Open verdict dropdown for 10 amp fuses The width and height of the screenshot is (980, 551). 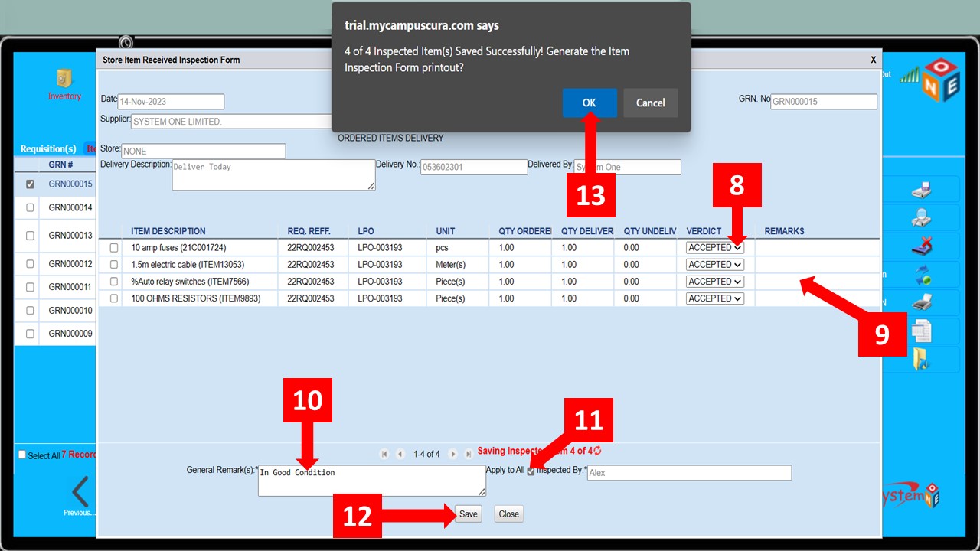[715, 248]
